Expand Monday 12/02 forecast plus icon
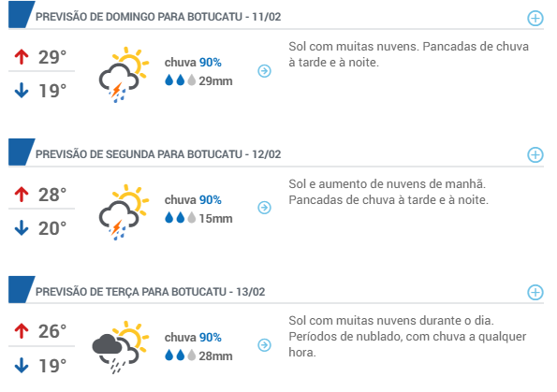Viewport: 557px width, 392px height. pos(535,154)
